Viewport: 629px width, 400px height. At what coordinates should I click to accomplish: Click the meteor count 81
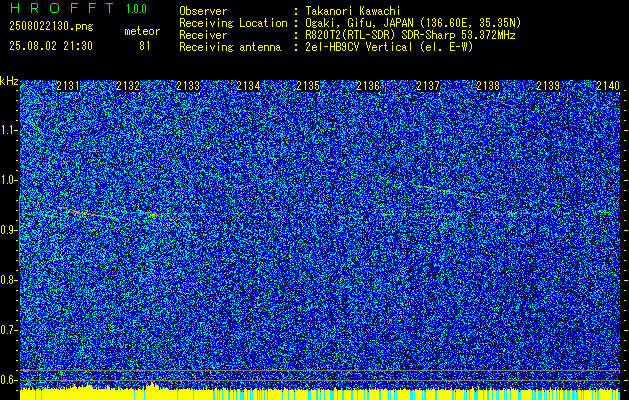coord(144,46)
